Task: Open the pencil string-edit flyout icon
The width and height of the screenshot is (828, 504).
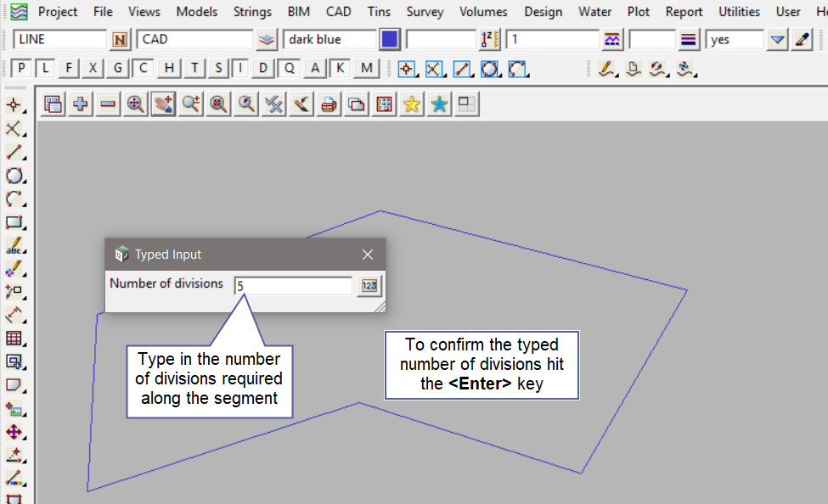Action: (607, 69)
